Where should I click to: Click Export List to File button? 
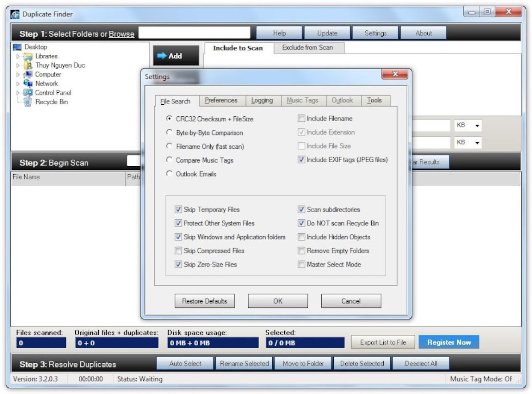383,342
